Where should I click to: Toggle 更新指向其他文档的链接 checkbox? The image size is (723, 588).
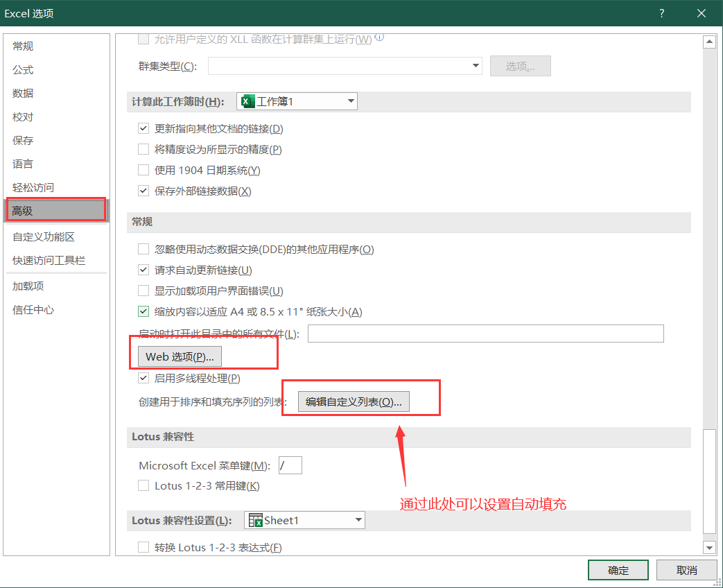click(143, 129)
